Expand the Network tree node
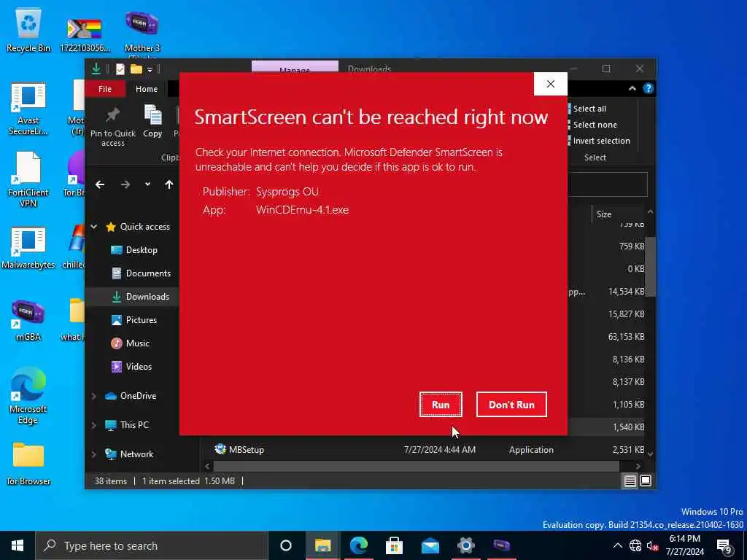Image resolution: width=747 pixels, height=560 pixels. tap(94, 454)
